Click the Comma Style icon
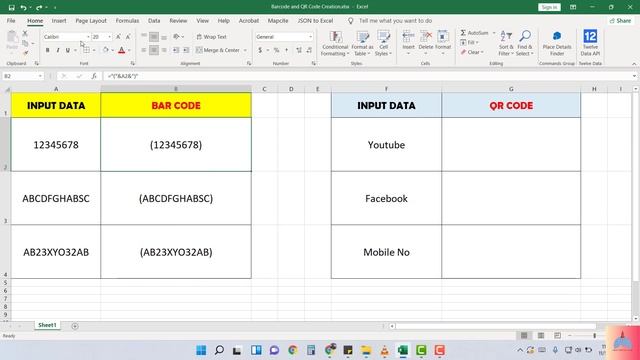 (x=287, y=50)
